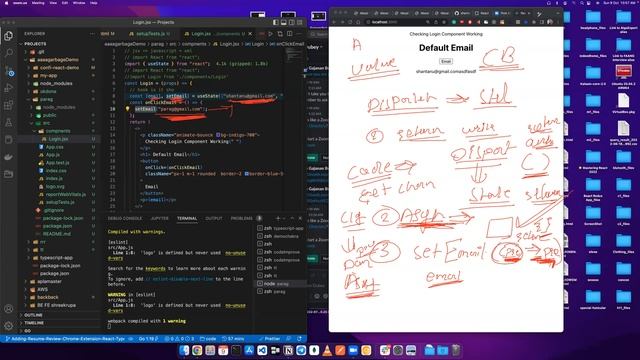Click the Email button in the browser page

(x=446, y=61)
